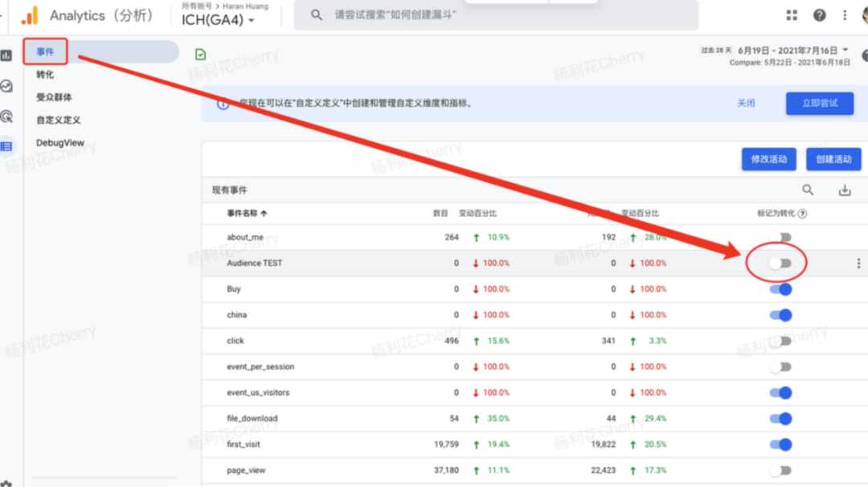Viewport: 868px width, 487px height.
Task: Open the Realtime icon in left rail
Action: pos(6,86)
